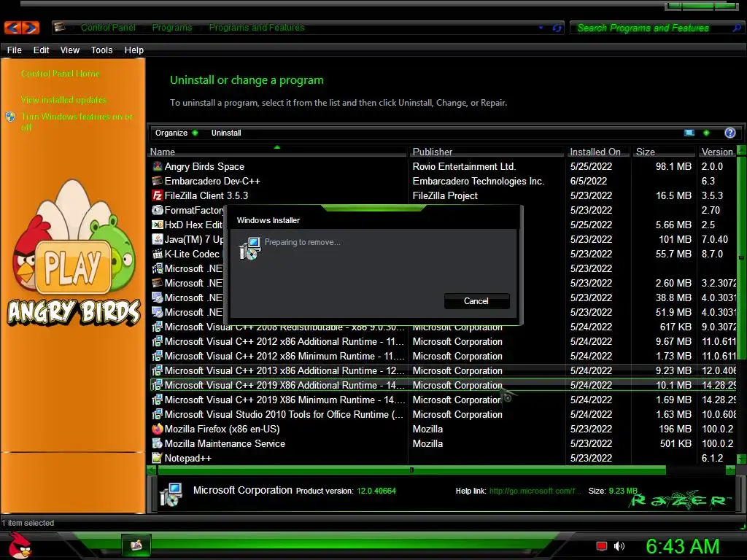Click the Control Panel breadcrumb segment
The width and height of the screenshot is (747, 560).
pyautogui.click(x=108, y=28)
